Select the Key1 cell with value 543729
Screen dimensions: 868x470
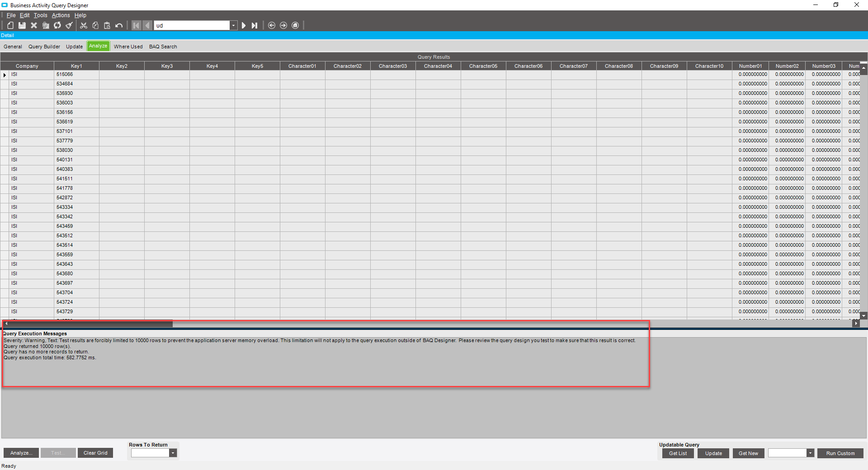pos(76,312)
